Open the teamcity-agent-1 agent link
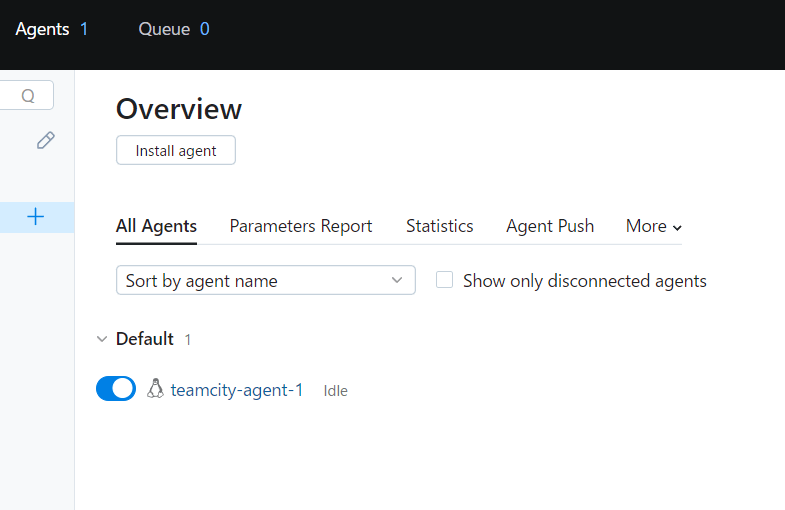Viewport: 785px width, 510px height. pyautogui.click(x=237, y=390)
